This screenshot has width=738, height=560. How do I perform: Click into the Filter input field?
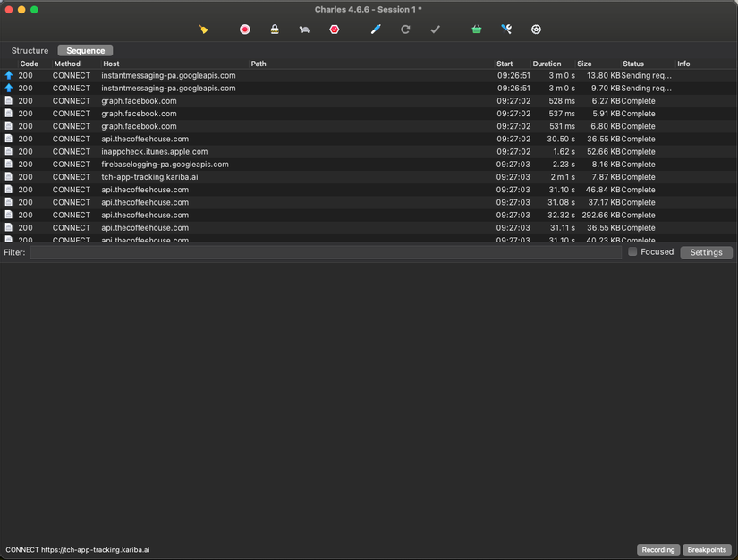click(268, 252)
